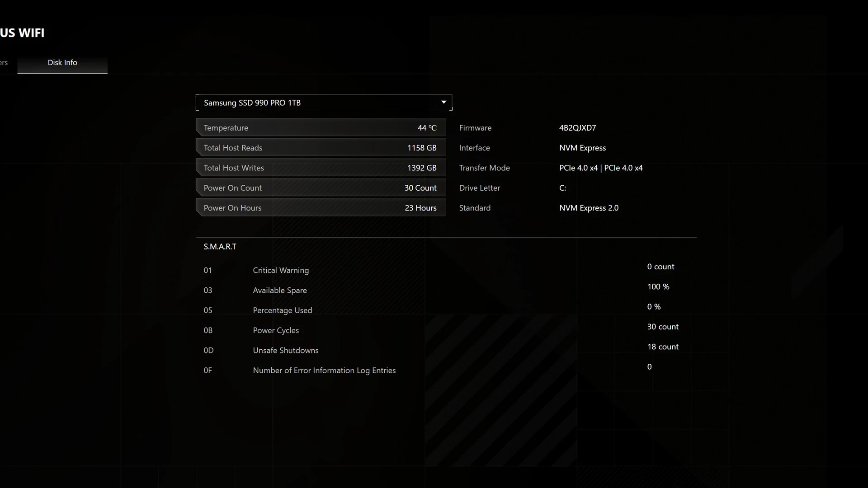Click the dropdown arrow of the disk selector
868x488 pixels.
coord(443,103)
